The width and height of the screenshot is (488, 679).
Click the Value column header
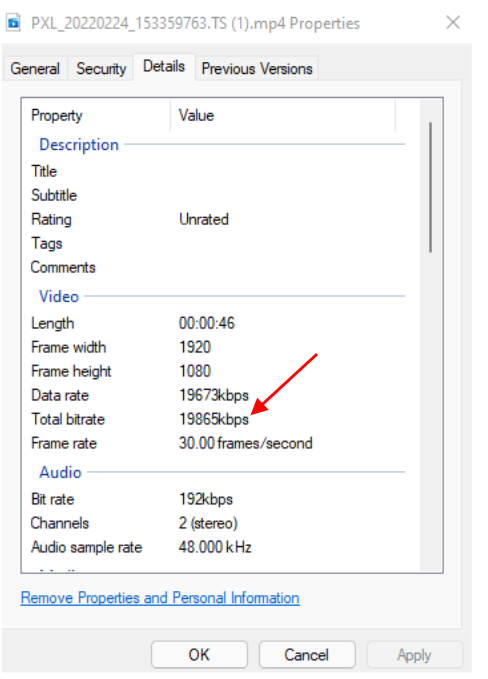coord(283,116)
